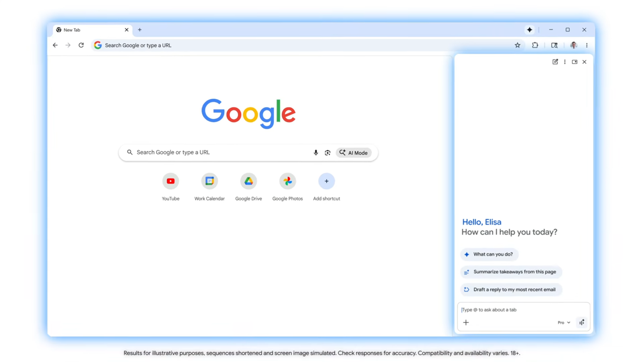Click the forward navigation arrow
This screenshot has height=362, width=644.
click(x=68, y=45)
